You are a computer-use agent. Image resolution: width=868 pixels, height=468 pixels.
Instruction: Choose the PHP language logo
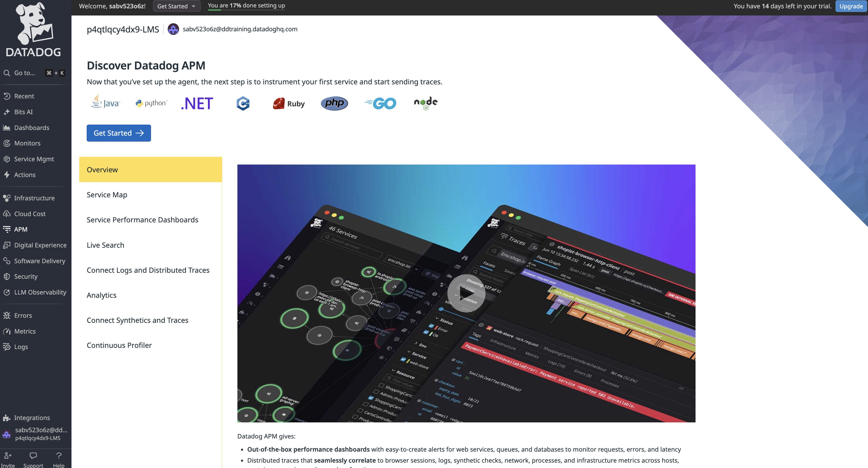click(334, 103)
